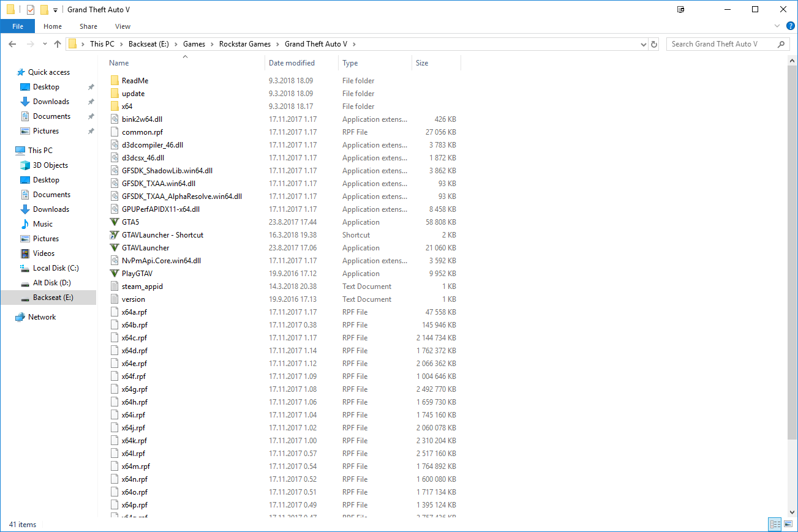Switch to the Home ribbon tab
This screenshot has height=532, width=798.
pos(53,26)
